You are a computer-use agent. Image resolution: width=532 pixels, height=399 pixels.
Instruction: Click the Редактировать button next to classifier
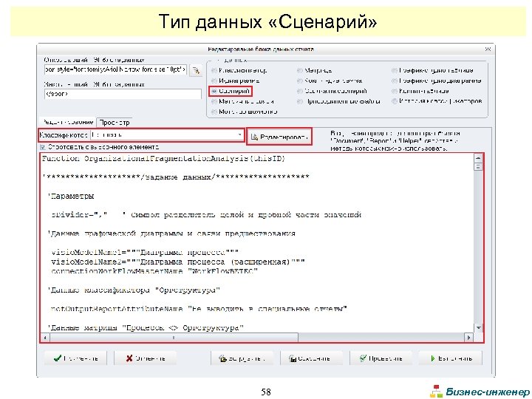279,137
